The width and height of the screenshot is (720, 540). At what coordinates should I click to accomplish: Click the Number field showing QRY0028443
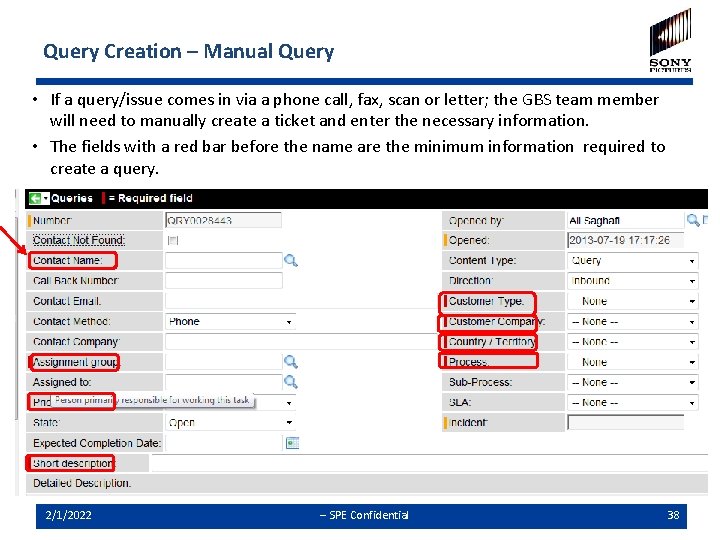(223, 220)
